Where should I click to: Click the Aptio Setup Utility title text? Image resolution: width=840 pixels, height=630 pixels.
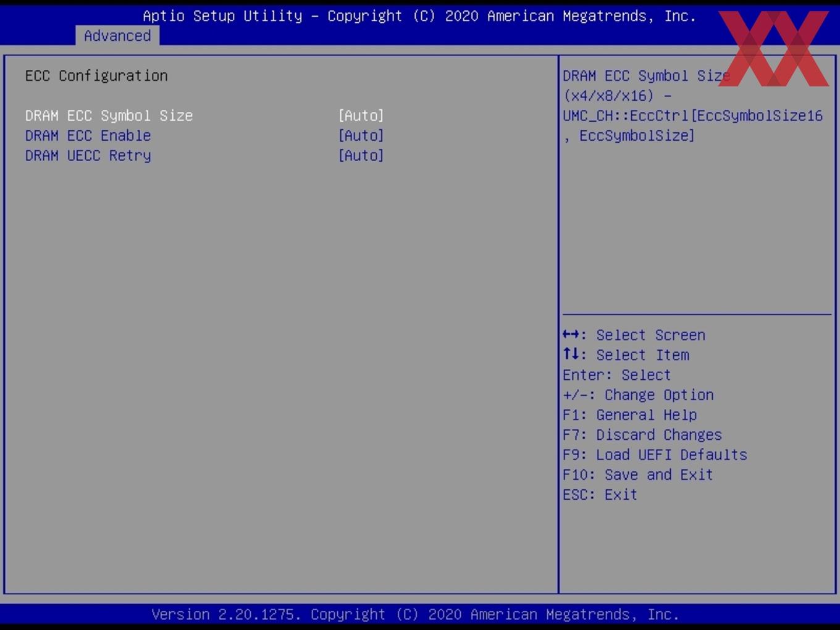(x=419, y=16)
